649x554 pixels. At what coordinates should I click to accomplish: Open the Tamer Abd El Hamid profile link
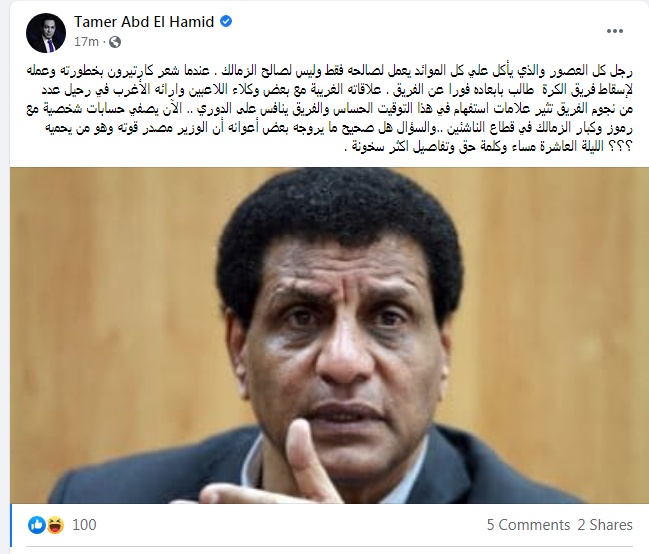[144, 22]
